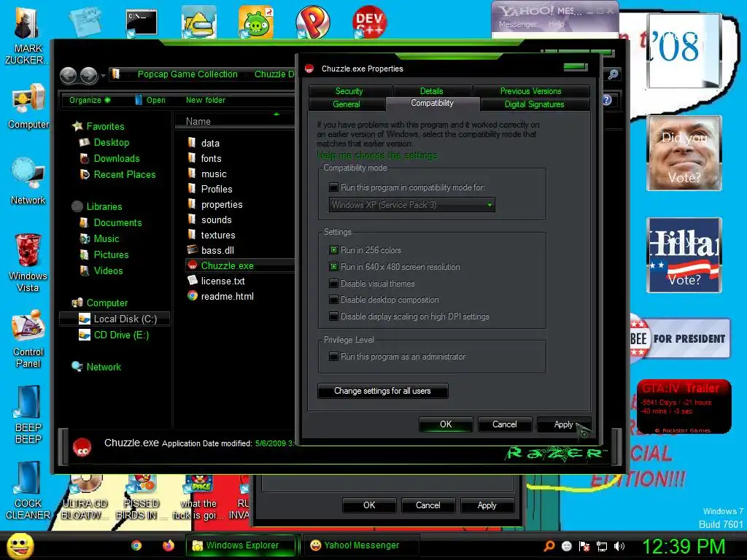Click the volume speaker tray icon
The image size is (747, 560).
coord(619,546)
